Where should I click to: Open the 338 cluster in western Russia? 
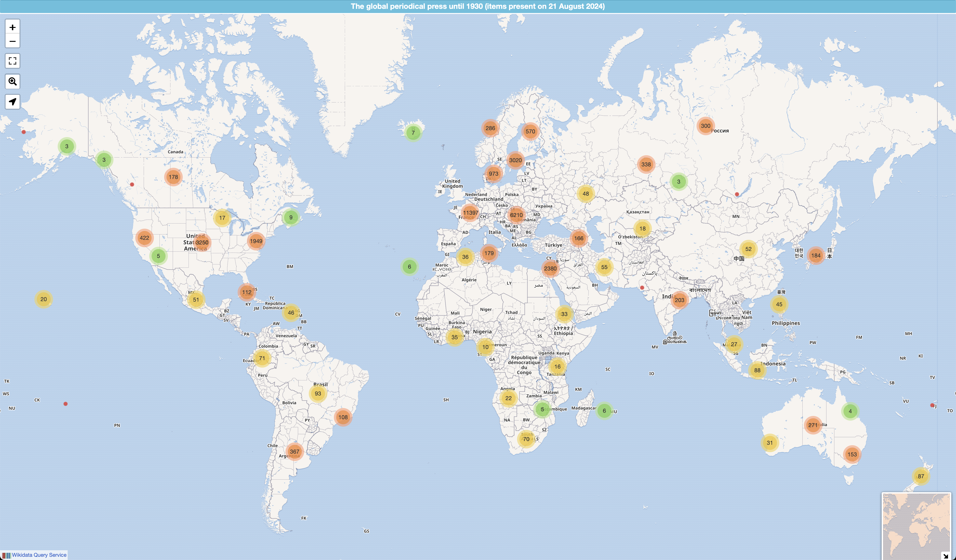[x=646, y=165]
